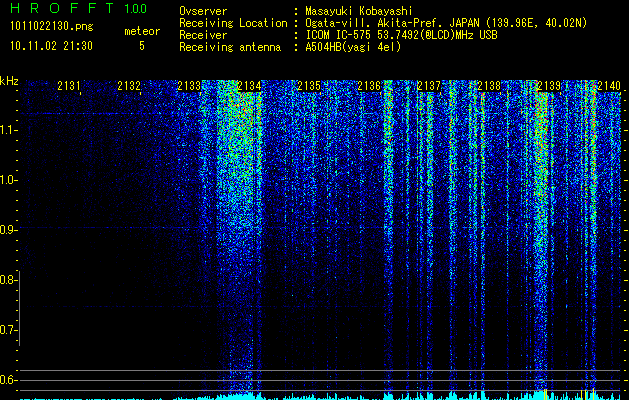Viewport: 629px width, 400px height.
Task: Click the HROFFT 1.0.0 title text
Action: pyautogui.click(x=79, y=8)
